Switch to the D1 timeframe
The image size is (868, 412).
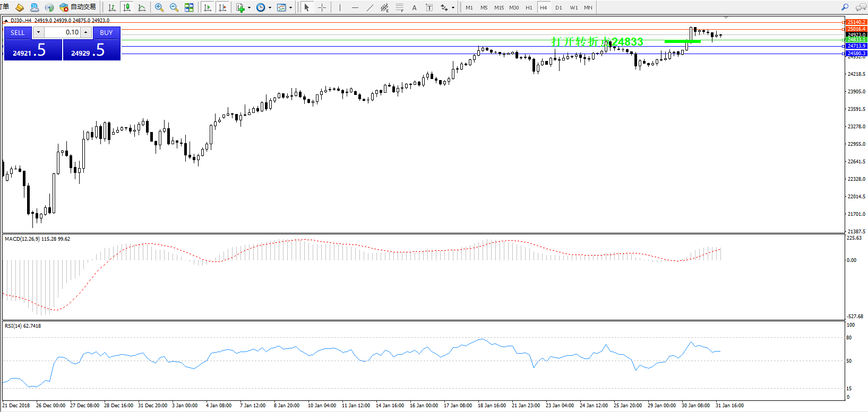click(558, 7)
